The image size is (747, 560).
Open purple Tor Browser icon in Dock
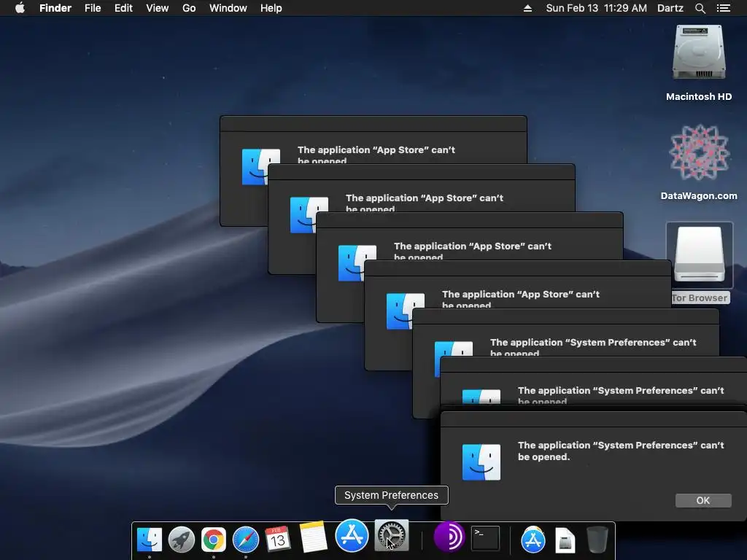449,537
